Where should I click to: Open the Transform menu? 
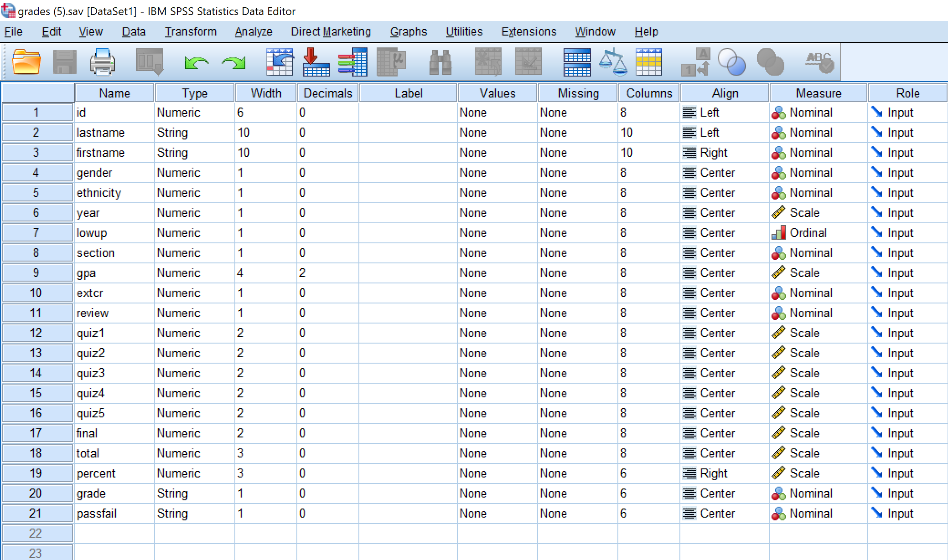tap(191, 31)
